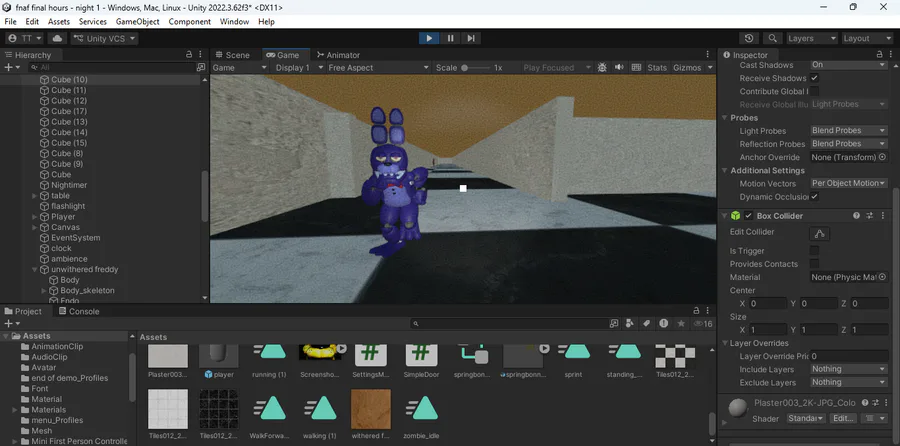Click the Edit Collider icon button
Screen dimensions: 900x446
point(819,233)
